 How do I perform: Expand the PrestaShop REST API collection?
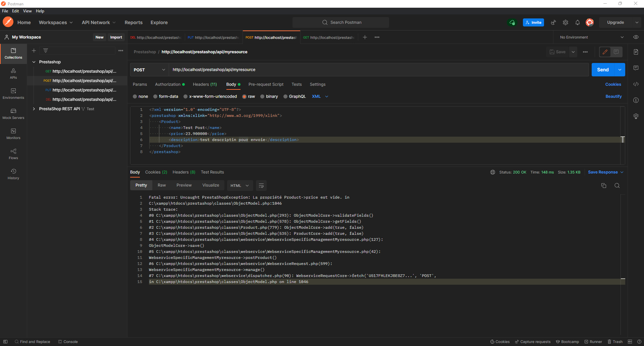34,109
